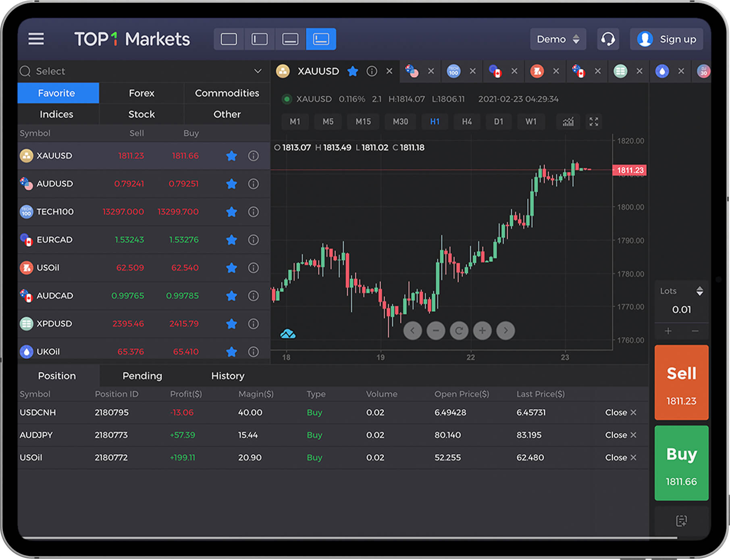Reset chart with refresh button
730x560 pixels.
coord(459,331)
